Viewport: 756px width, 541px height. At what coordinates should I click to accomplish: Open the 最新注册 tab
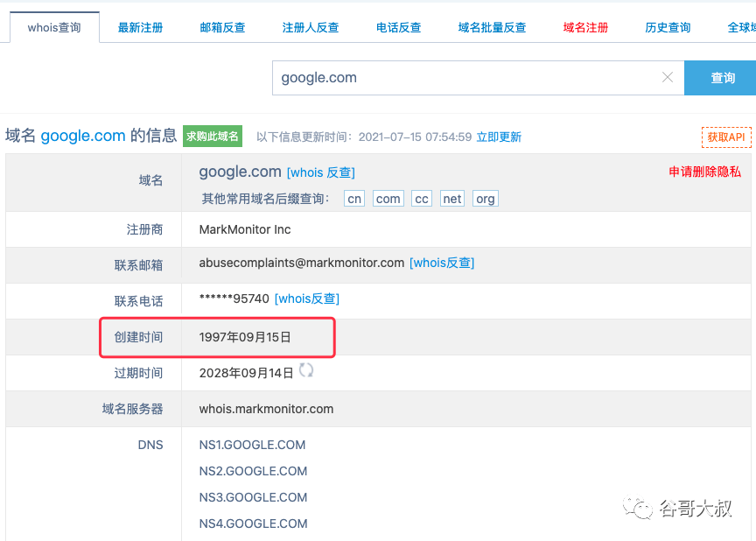140,27
